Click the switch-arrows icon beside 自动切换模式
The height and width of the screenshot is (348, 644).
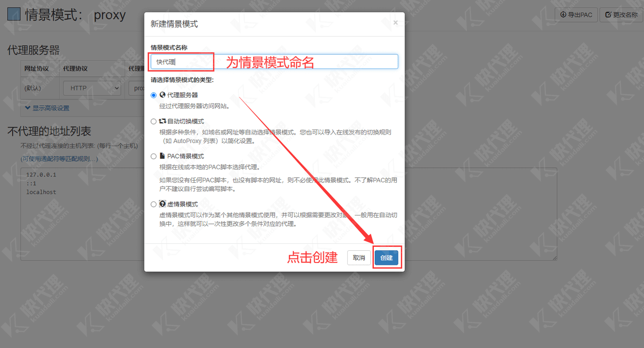click(163, 121)
